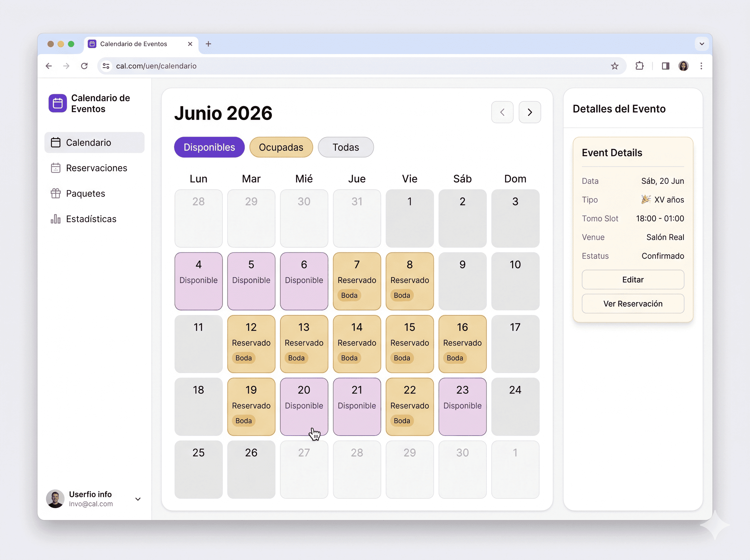Screen dimensions: 750x560
Task: Select the Disponibles filter pill
Action: click(x=209, y=147)
